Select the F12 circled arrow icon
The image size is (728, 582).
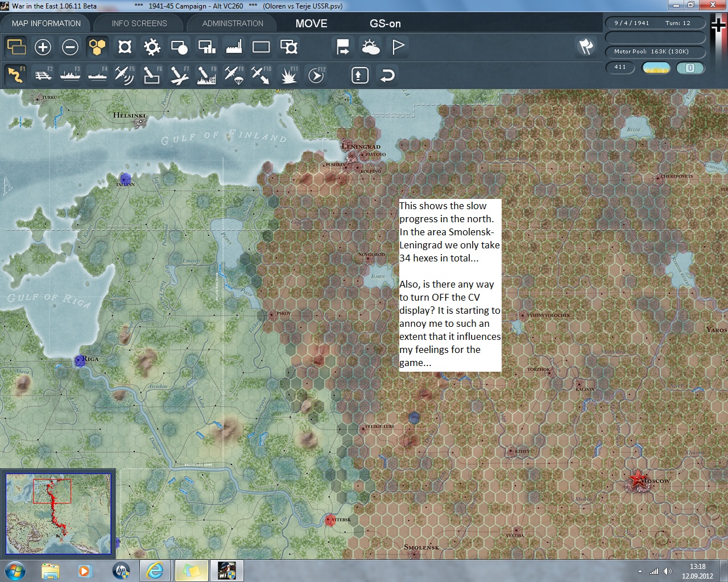coord(316,75)
